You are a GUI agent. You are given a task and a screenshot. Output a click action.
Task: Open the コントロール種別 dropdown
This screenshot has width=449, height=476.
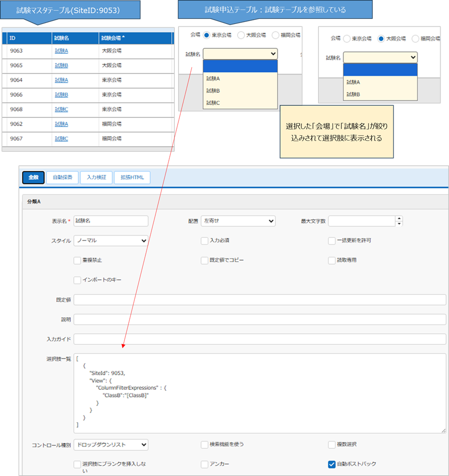[x=110, y=444]
